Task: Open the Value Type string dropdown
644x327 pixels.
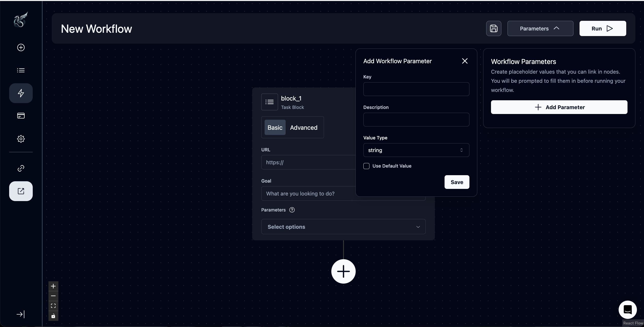Action: coord(416,150)
